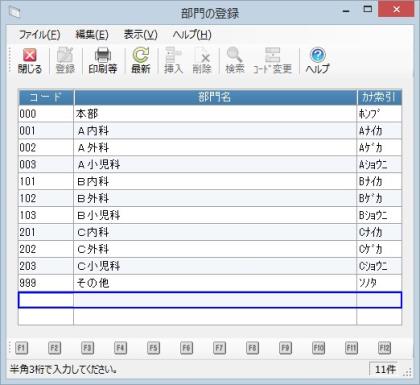This screenshot has height=385, width=420.
Task: Click the カナ索引 column header
Action: 379,97
